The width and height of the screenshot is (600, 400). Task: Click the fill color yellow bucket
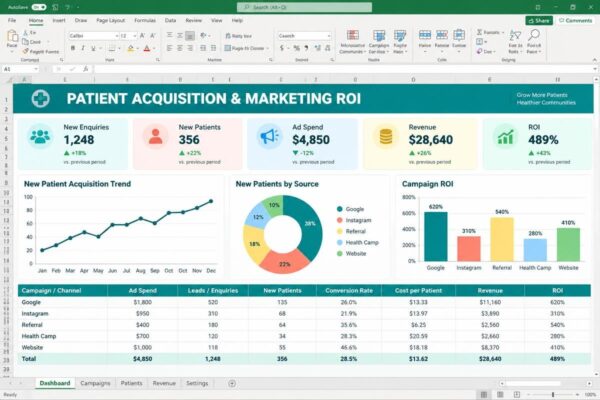point(130,48)
